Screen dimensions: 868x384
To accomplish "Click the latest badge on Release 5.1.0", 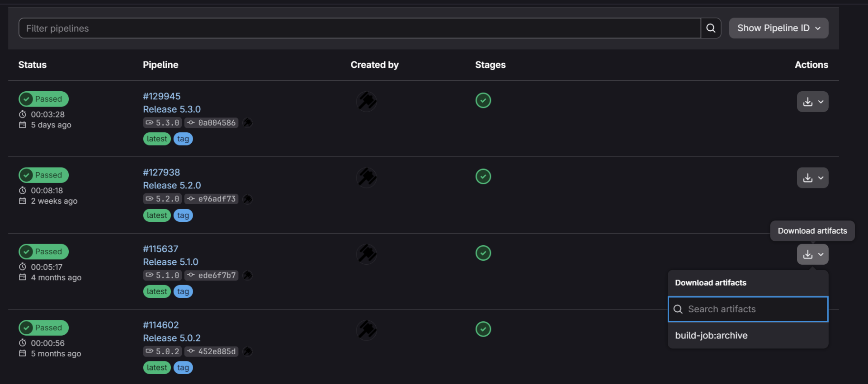I will pyautogui.click(x=157, y=291).
